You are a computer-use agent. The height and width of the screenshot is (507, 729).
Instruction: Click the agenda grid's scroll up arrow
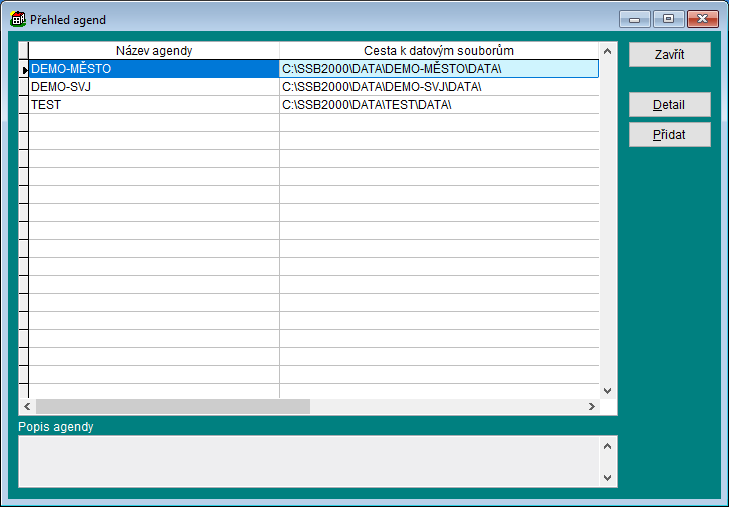coord(607,50)
